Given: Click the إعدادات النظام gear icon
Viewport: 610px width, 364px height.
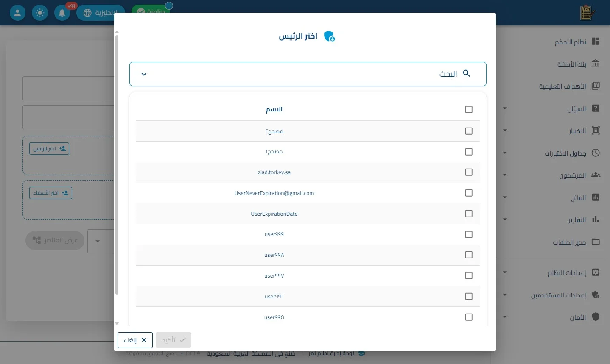Looking at the screenshot, I should point(596,272).
